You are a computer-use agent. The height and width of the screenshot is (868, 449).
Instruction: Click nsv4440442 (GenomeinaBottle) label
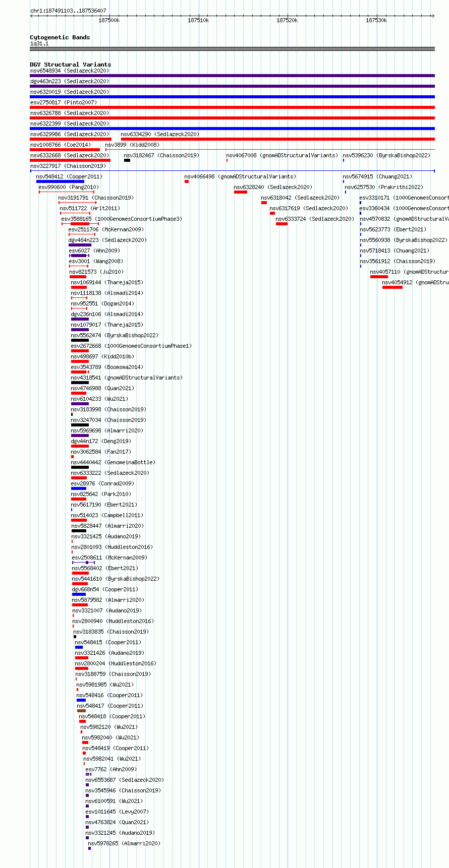pos(114,462)
